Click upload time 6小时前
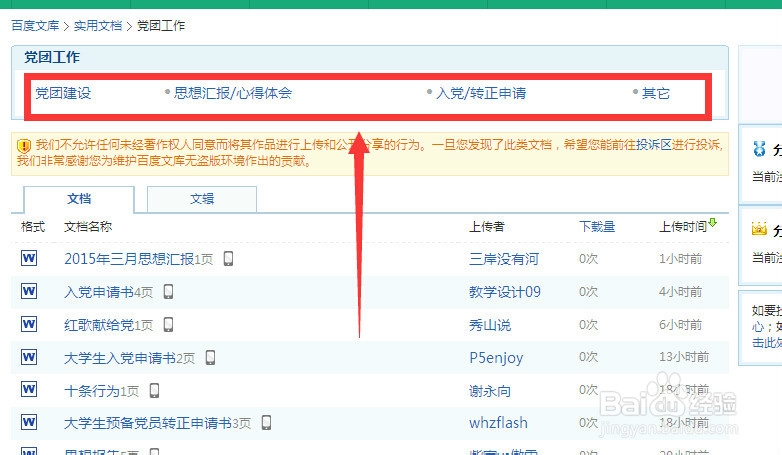 (x=680, y=325)
